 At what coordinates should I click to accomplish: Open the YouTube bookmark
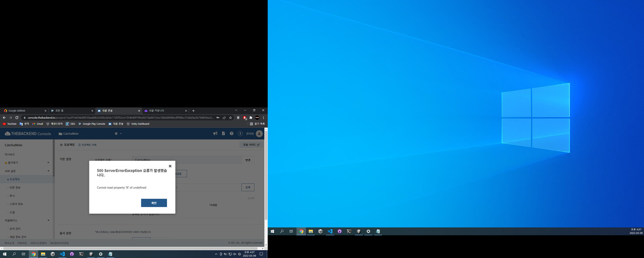tap(10, 124)
